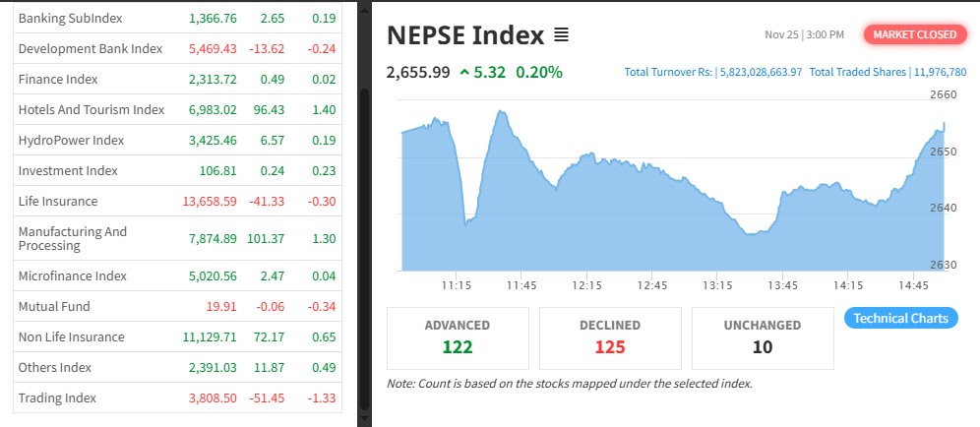
Task: Click the MARKET CLOSED badge
Action: click(x=914, y=34)
